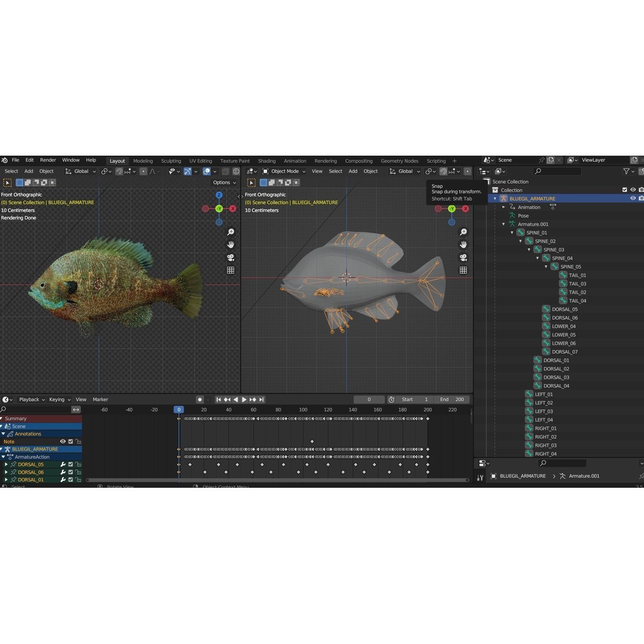644x644 pixels.
Task: Jump to the timeline start button
Action: tap(218, 400)
